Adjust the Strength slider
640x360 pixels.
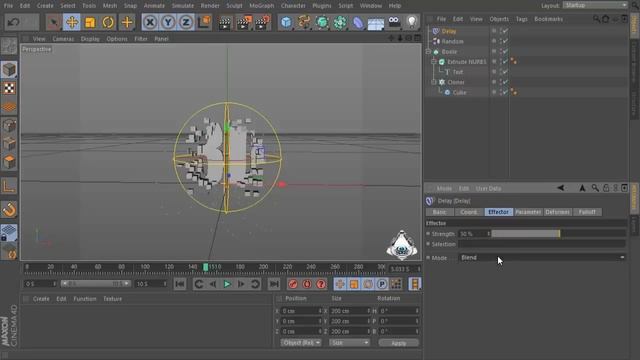pos(558,234)
